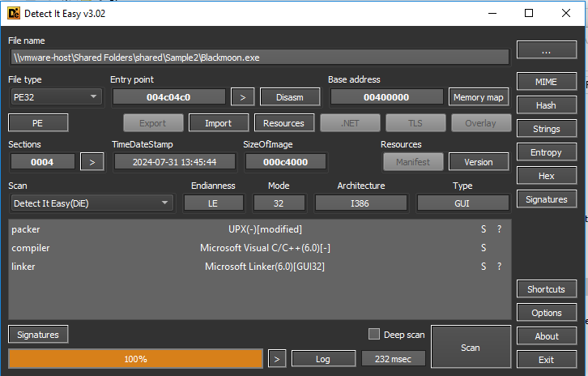
Task: Open the Hash window
Action: coord(547,105)
